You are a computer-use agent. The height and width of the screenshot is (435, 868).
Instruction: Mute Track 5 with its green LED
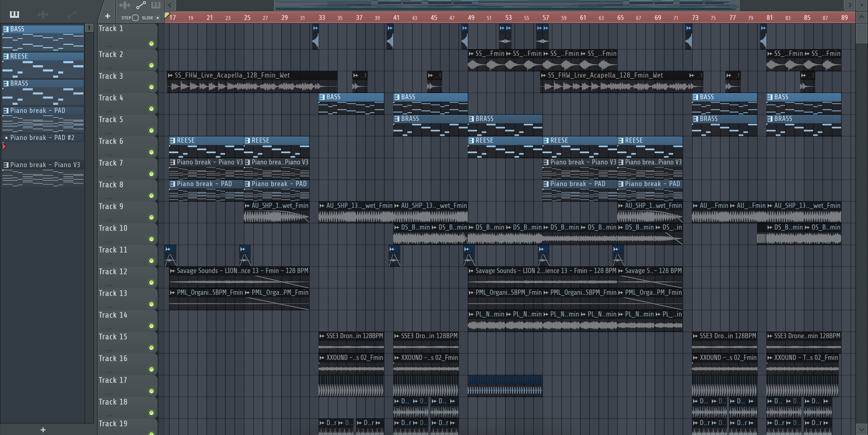[x=151, y=131]
